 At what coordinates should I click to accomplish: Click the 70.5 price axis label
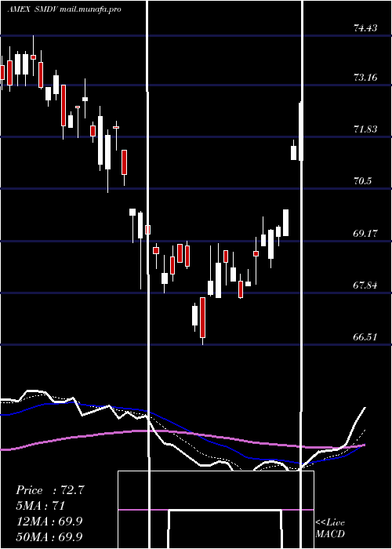click(x=362, y=181)
